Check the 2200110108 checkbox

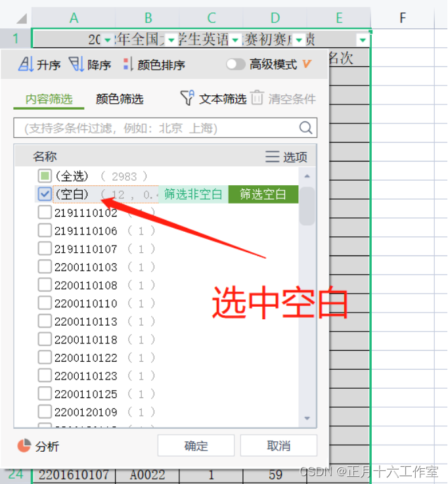click(45, 285)
